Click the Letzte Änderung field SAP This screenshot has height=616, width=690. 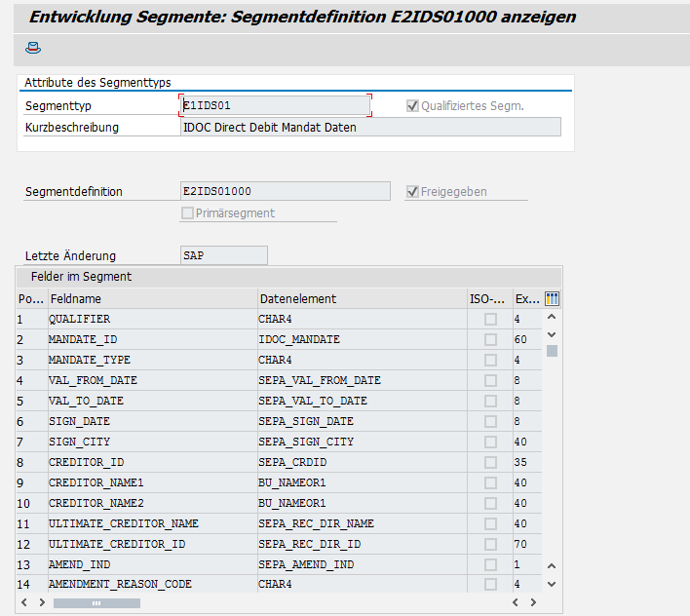(223, 255)
